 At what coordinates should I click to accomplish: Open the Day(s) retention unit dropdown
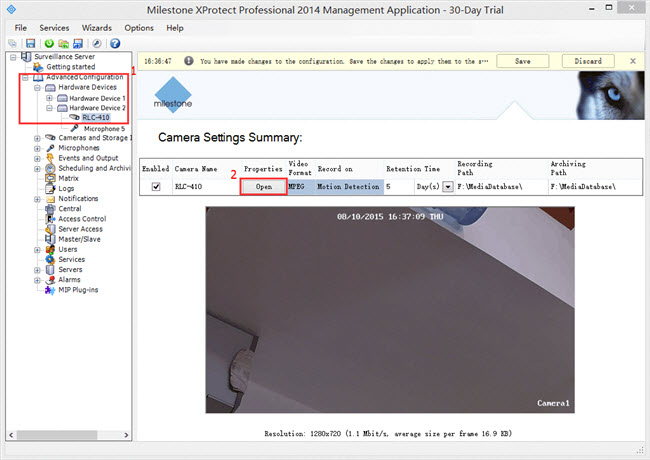click(x=448, y=186)
